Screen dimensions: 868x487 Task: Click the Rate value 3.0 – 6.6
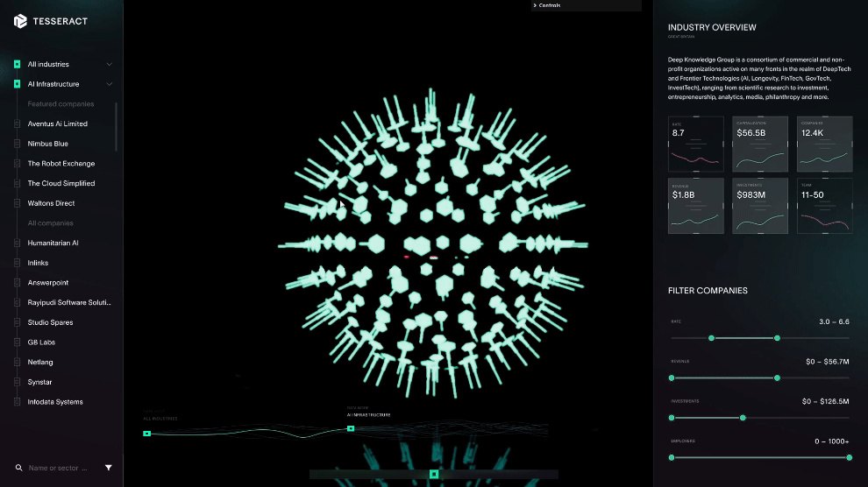tap(834, 321)
